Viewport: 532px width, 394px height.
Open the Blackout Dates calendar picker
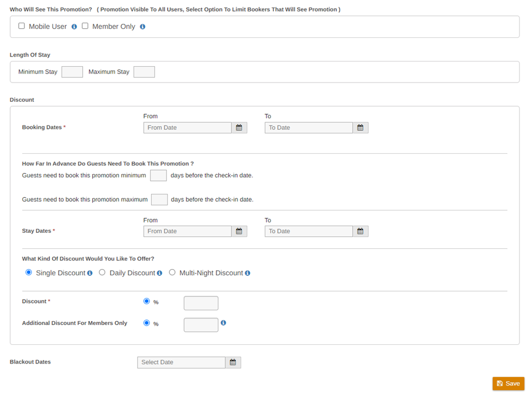[x=233, y=362]
